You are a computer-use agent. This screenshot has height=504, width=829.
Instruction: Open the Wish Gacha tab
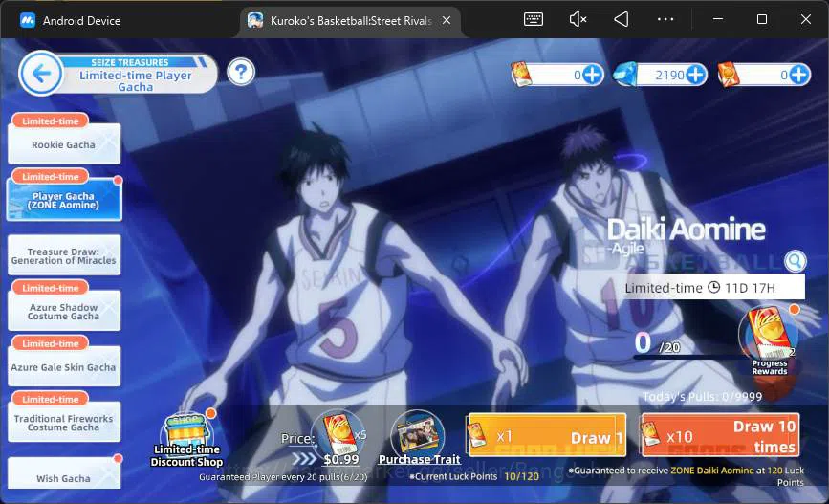(x=64, y=473)
